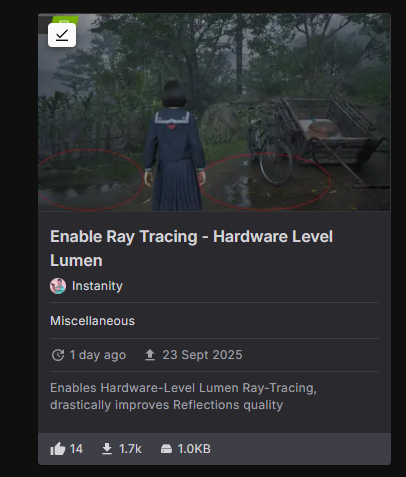Click the last-updated clock icon
Image resolution: width=406 pixels, height=477 pixels.
tap(58, 355)
